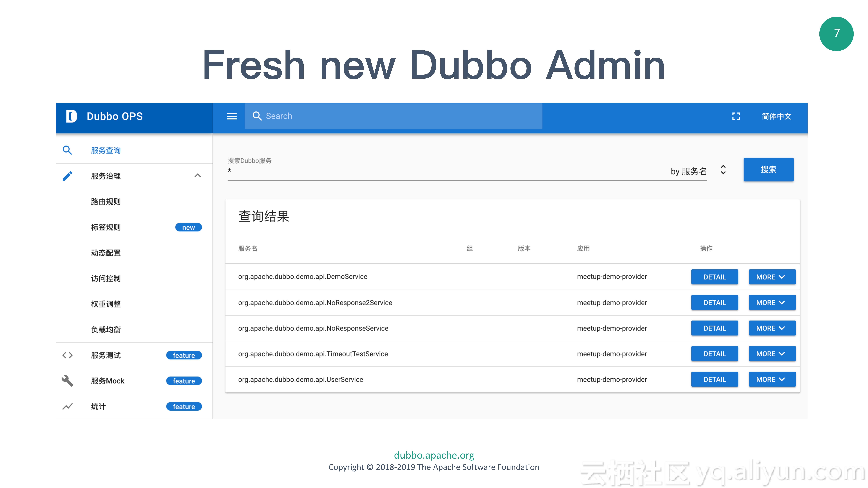
Task: Toggle the hamburger menu icon
Action: [x=232, y=116]
